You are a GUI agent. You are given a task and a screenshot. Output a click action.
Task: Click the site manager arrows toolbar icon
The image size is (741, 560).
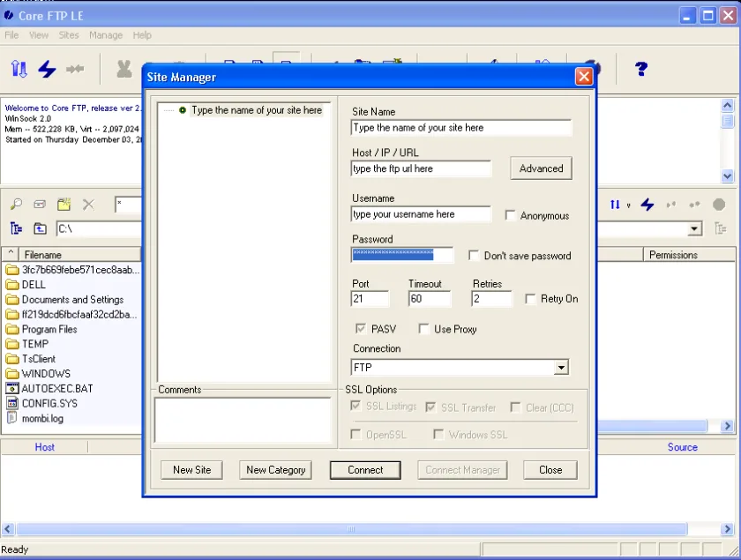pyautogui.click(x=19, y=69)
